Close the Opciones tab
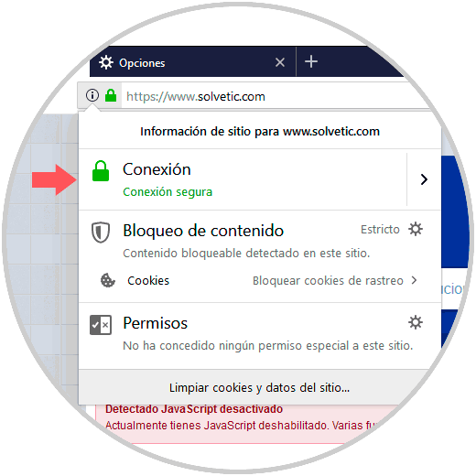476x476 pixels. (x=280, y=62)
